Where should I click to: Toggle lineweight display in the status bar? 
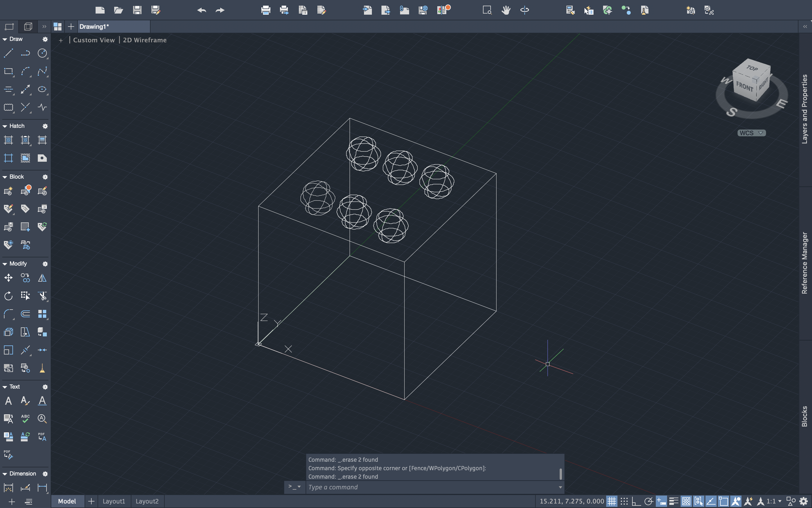[673, 501]
